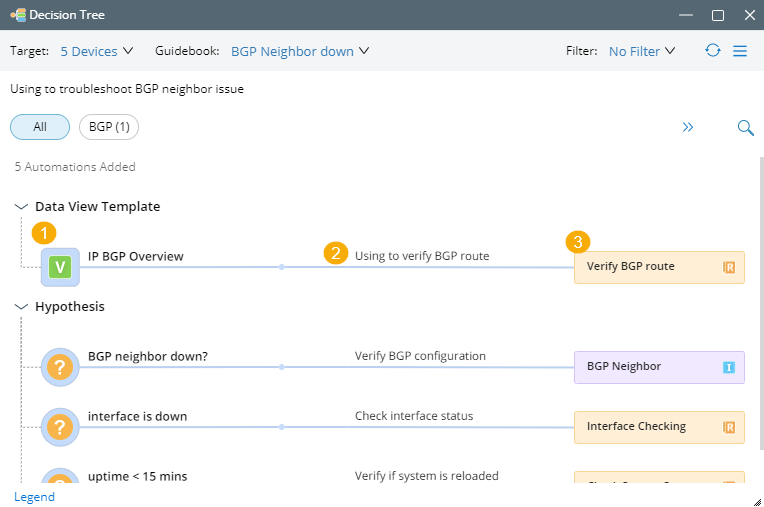The height and width of the screenshot is (507, 764).
Task: Click the search magnifier icon
Action: [x=745, y=128]
